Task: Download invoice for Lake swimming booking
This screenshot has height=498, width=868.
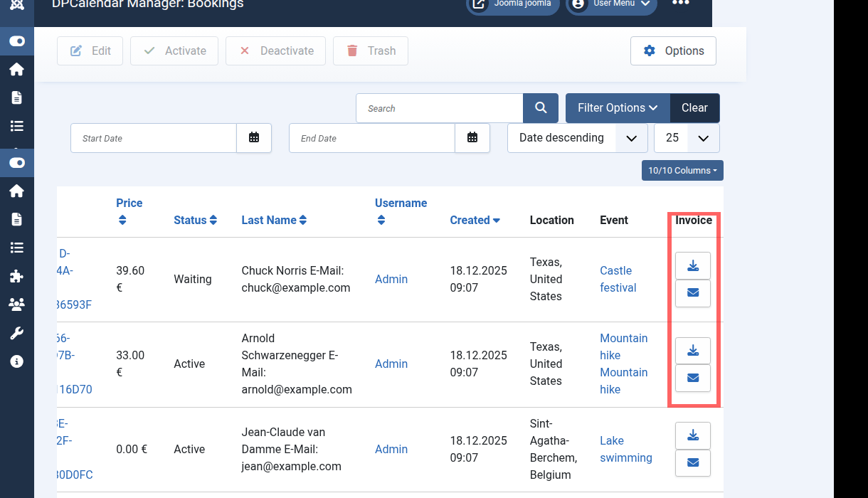Action: [x=692, y=435]
